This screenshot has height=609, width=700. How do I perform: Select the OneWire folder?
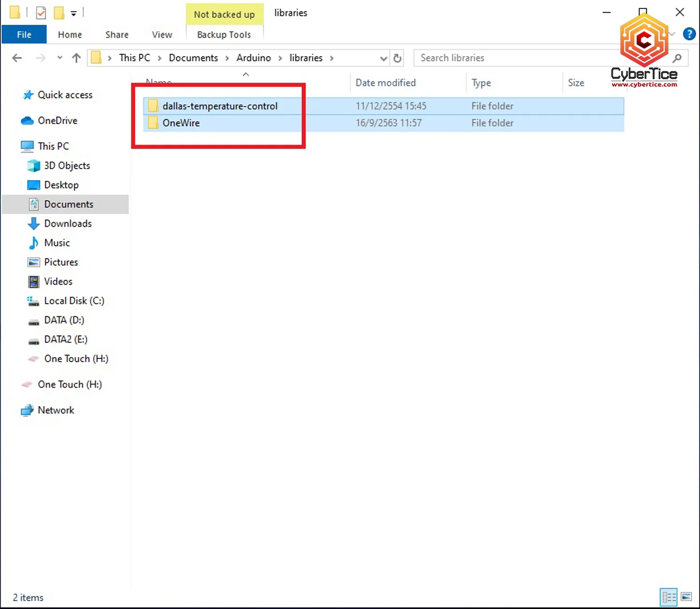[181, 123]
